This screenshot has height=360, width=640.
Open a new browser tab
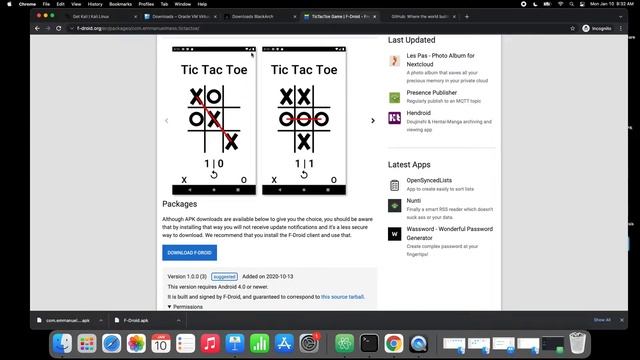467,17
